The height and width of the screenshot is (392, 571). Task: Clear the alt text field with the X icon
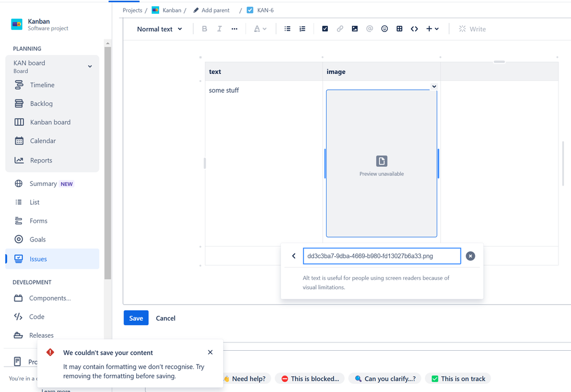pyautogui.click(x=470, y=256)
